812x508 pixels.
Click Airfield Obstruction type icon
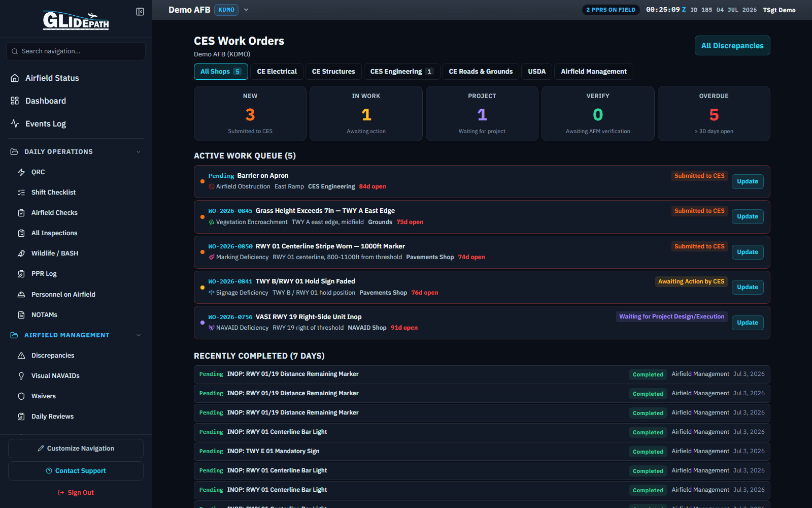[212, 186]
